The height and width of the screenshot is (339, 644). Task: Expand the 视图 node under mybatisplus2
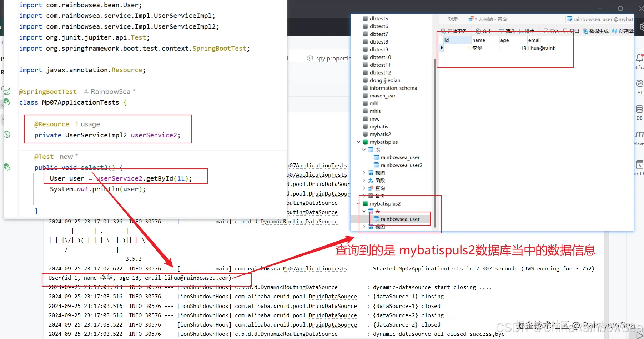364,227
